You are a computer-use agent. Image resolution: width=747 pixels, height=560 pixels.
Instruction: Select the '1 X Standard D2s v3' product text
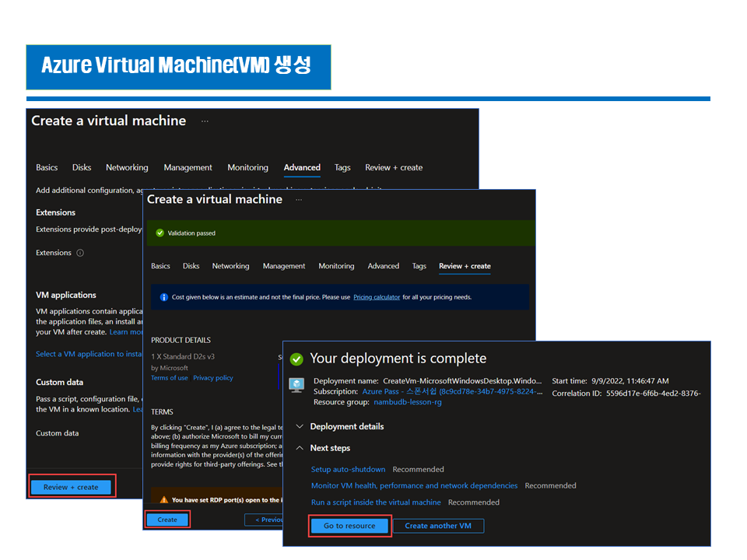click(183, 356)
